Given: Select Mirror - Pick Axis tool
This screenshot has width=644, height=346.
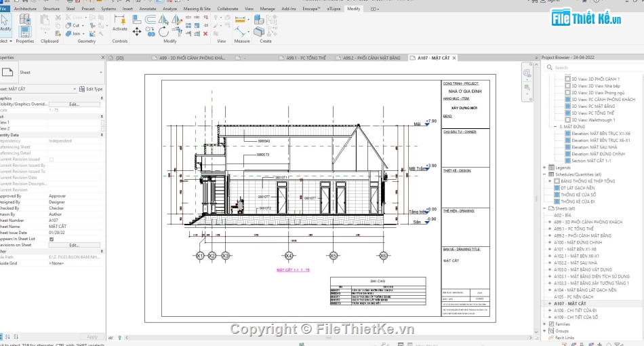Looking at the screenshot, I should pyautogui.click(x=163, y=19).
